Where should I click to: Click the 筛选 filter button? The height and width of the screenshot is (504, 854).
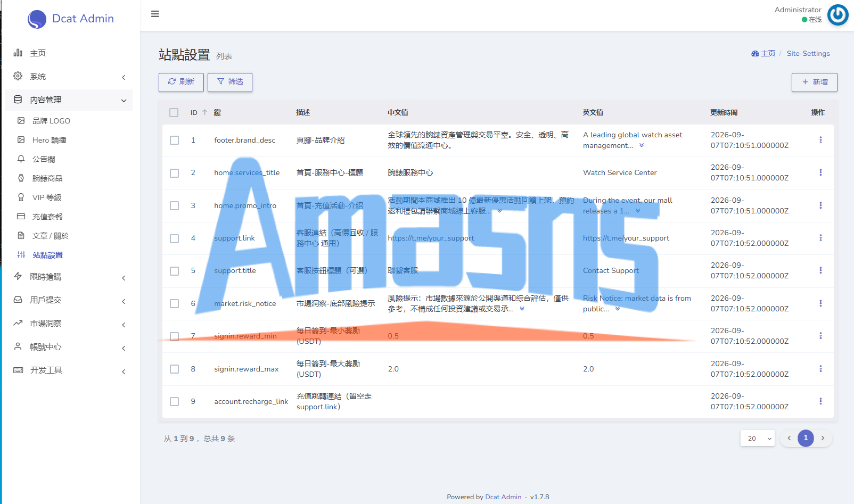point(230,82)
